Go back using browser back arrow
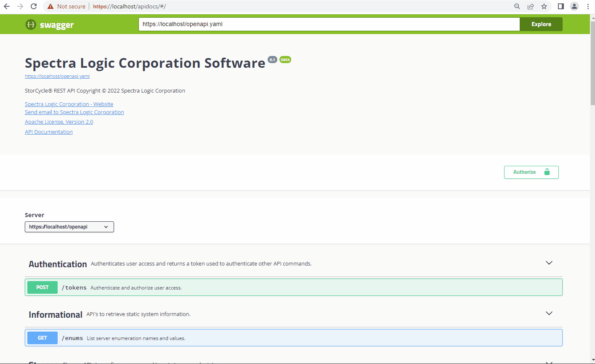This screenshot has width=595, height=364. pos(7,6)
